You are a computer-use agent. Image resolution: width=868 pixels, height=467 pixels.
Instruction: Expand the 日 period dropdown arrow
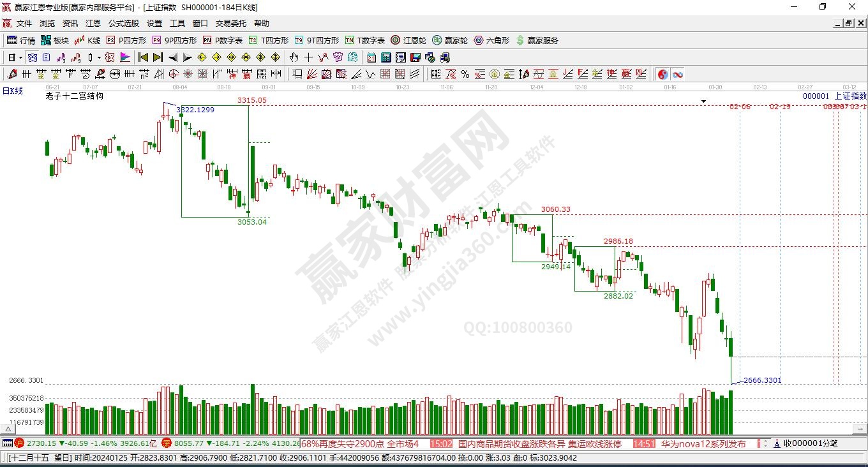(x=20, y=57)
